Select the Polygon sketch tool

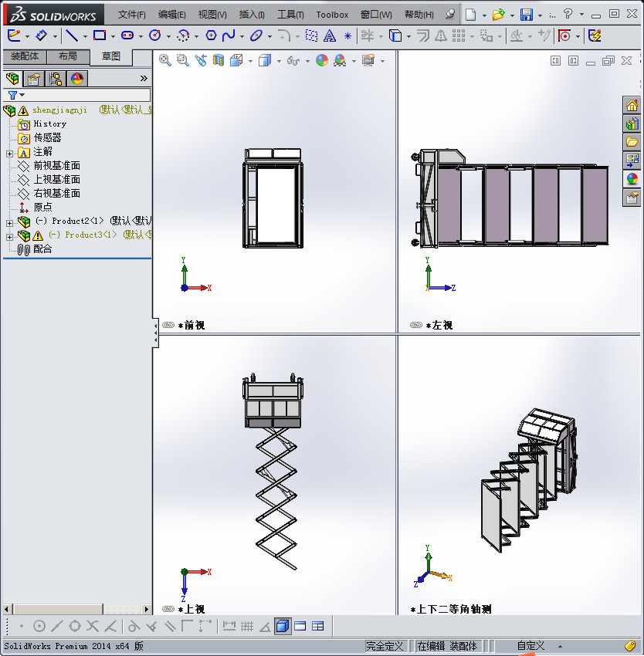(x=211, y=36)
